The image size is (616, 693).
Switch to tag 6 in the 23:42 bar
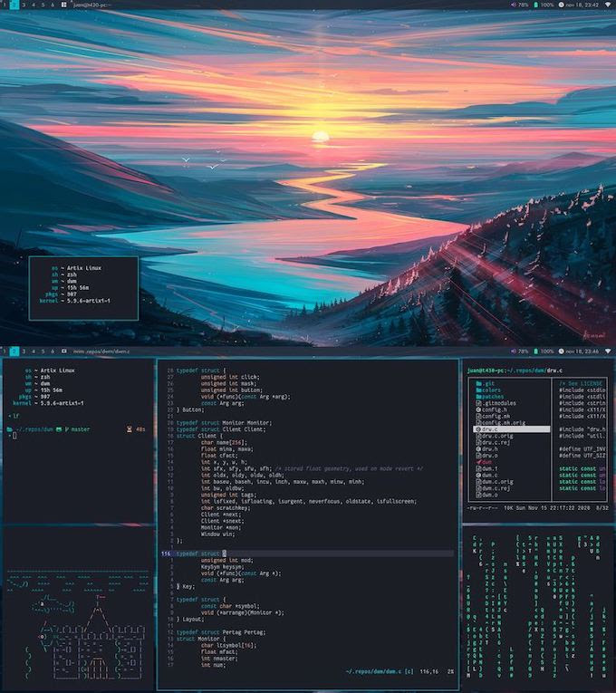point(53,5)
